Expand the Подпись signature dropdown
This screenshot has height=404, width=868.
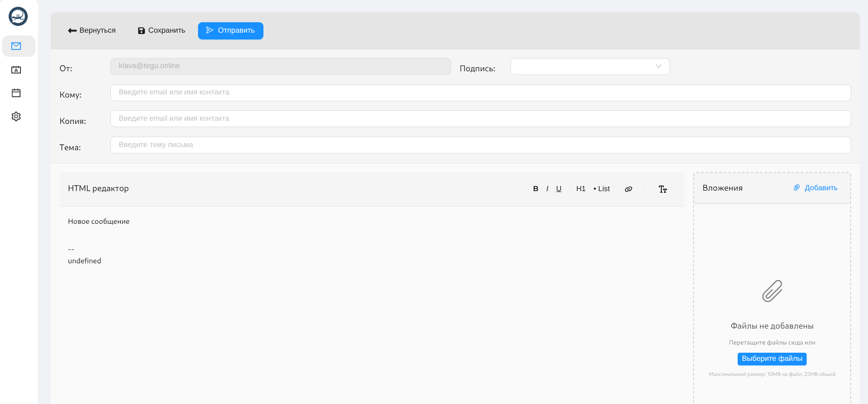(590, 67)
